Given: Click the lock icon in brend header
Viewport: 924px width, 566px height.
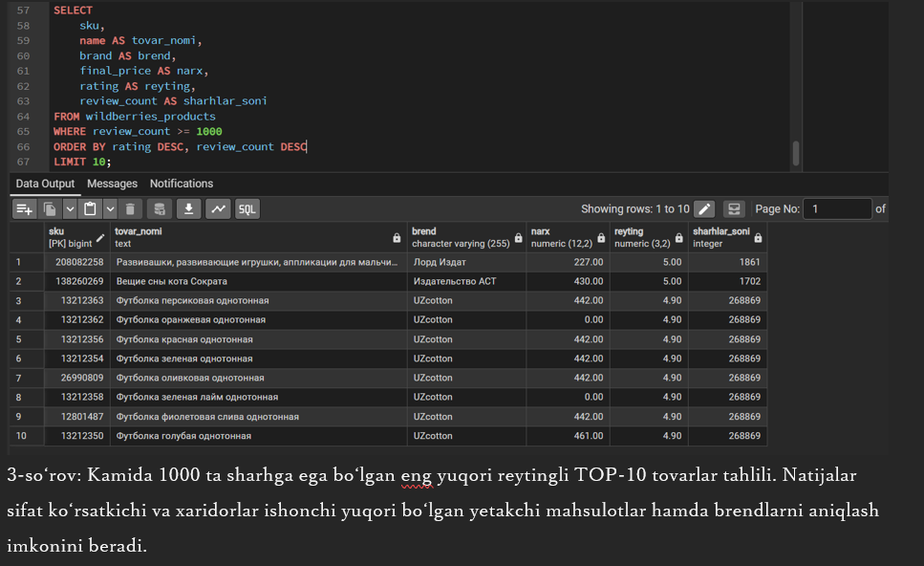Looking at the screenshot, I should point(518,238).
